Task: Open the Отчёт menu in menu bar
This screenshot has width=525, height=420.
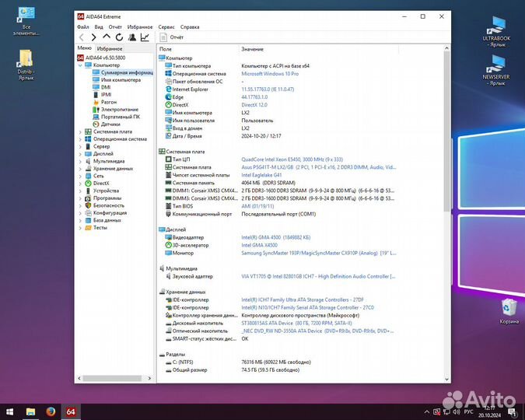Action: point(115,26)
